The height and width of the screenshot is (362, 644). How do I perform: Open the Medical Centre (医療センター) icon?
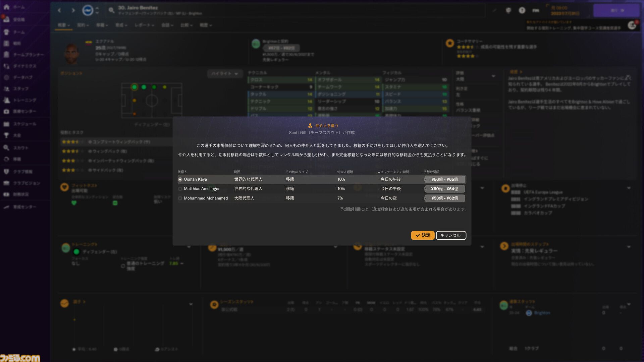pos(6,111)
